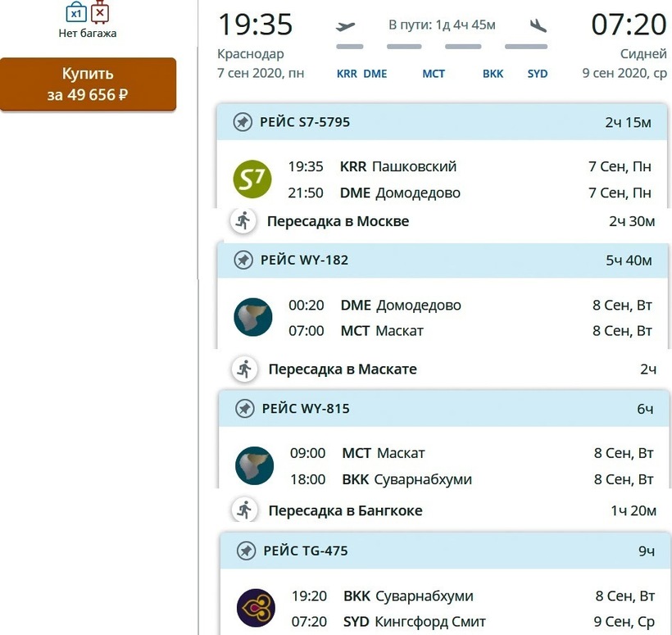Image resolution: width=672 pixels, height=635 pixels.
Task: Select the SYD airport code in route summary
Action: coord(538,74)
